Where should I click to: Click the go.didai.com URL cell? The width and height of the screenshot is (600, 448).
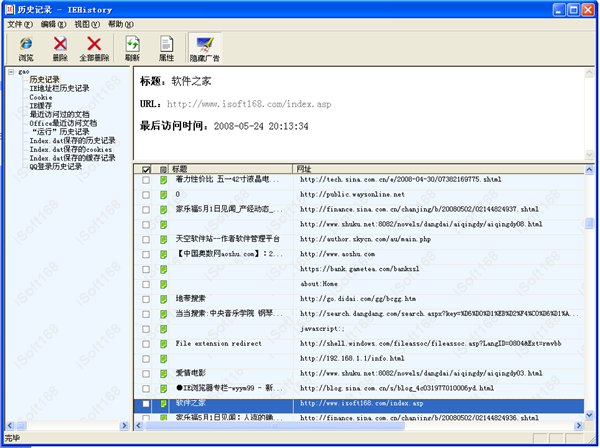pyautogui.click(x=358, y=299)
